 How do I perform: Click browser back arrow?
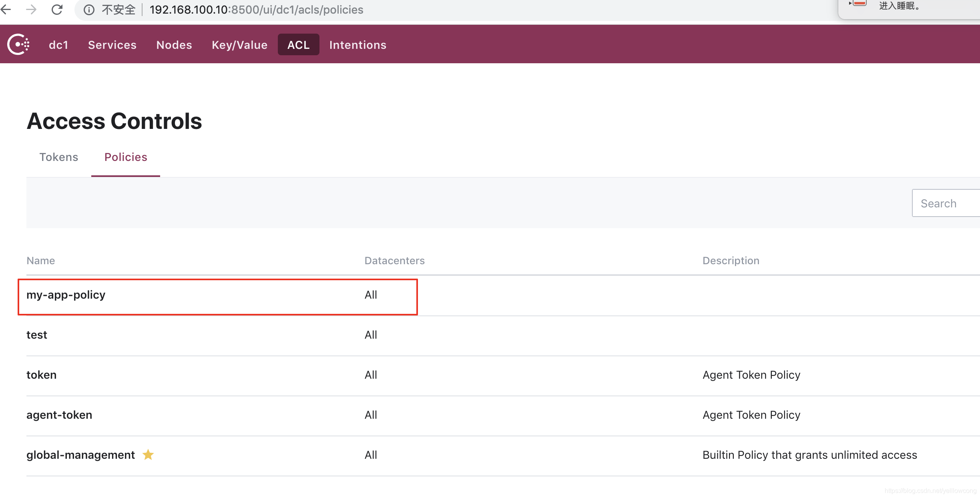tap(6, 9)
